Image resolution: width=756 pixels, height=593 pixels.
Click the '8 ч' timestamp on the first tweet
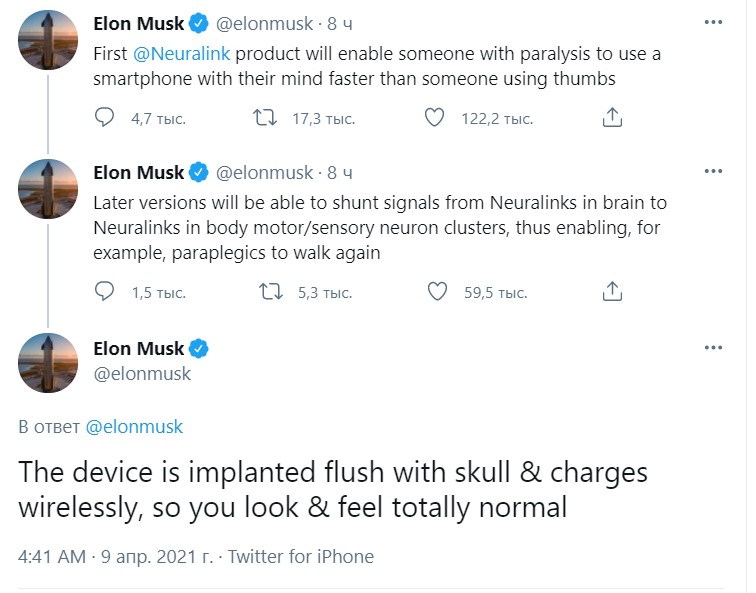pos(339,22)
